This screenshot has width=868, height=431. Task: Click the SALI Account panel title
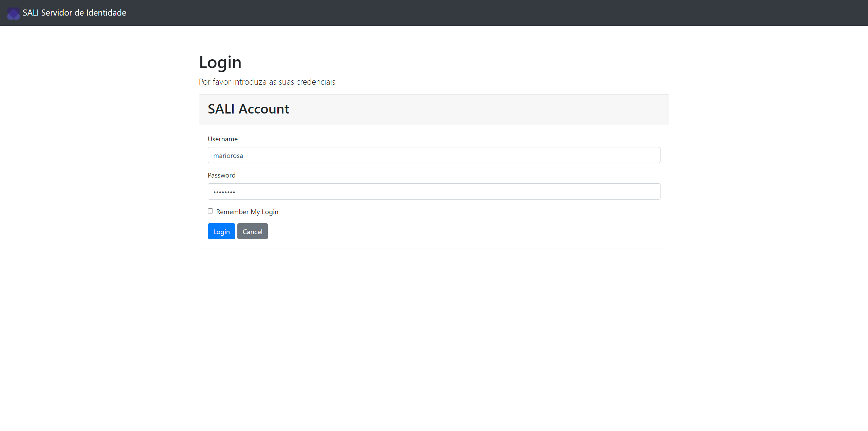pos(248,109)
